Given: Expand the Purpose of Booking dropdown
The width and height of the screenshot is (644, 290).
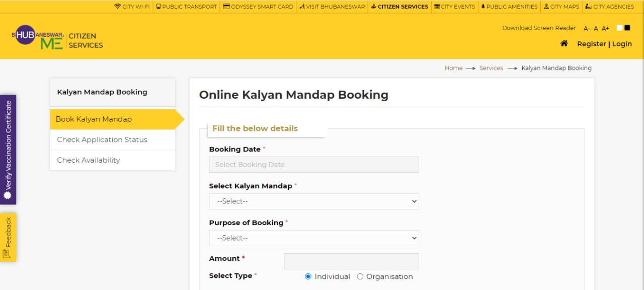Looking at the screenshot, I should pos(314,238).
